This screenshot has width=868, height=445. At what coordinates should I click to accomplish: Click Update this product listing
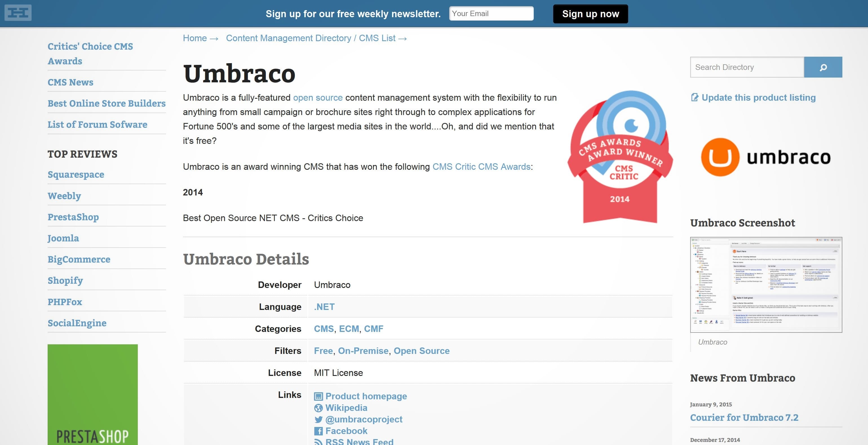[x=758, y=97]
